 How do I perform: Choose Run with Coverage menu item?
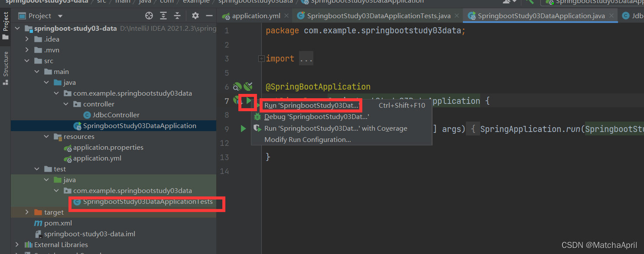342,129
